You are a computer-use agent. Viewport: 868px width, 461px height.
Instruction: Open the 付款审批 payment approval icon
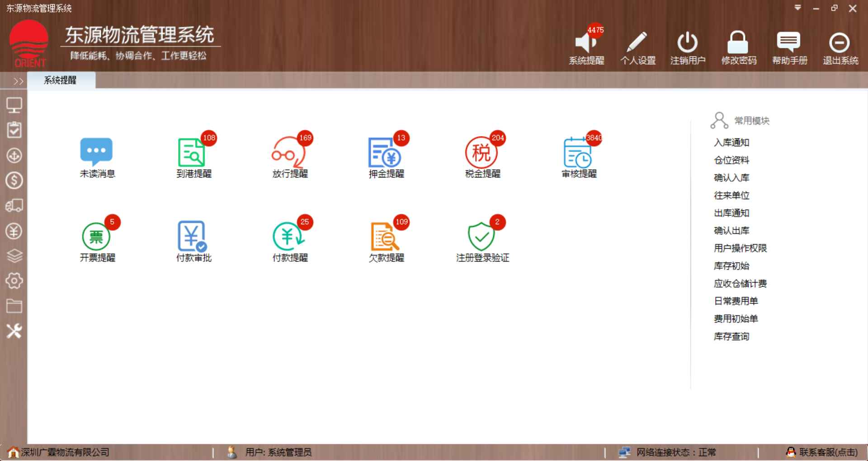click(193, 236)
